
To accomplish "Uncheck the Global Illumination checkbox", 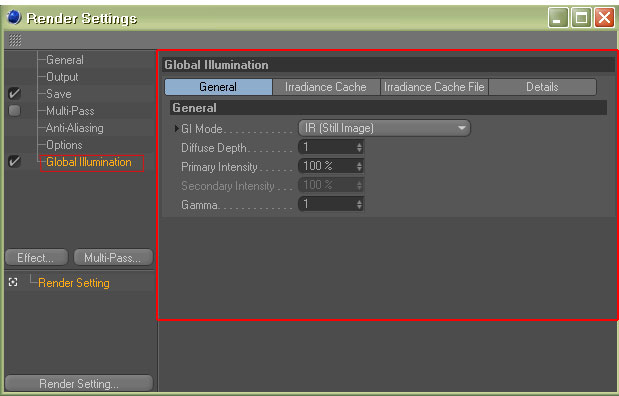I will pos(15,161).
